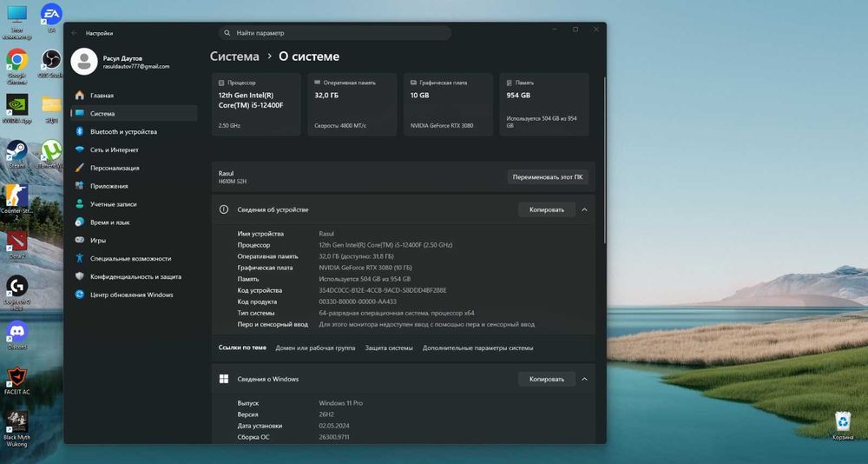Open Центр обновления Windows
868x464 pixels.
[134, 295]
